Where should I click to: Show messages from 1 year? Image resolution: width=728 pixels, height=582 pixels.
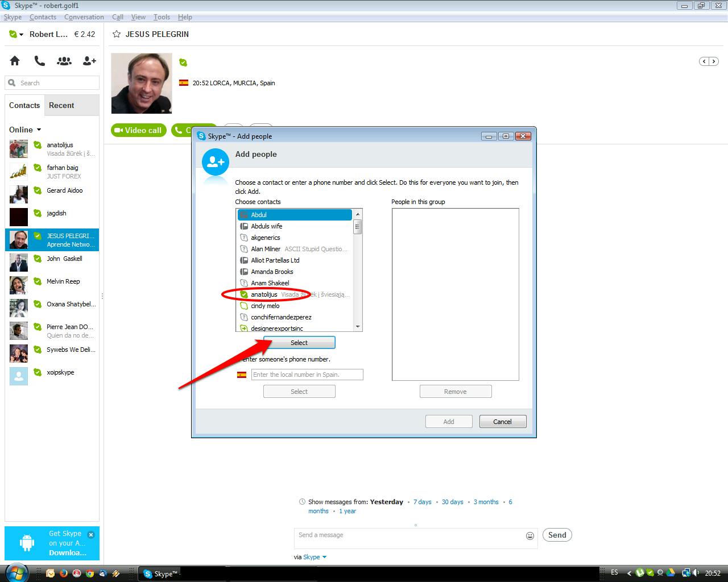click(x=348, y=511)
